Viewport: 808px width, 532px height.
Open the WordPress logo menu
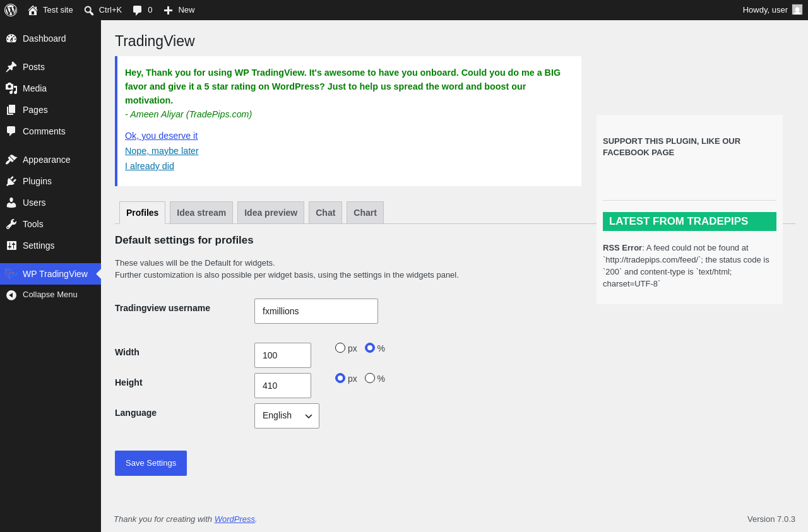pos(11,10)
